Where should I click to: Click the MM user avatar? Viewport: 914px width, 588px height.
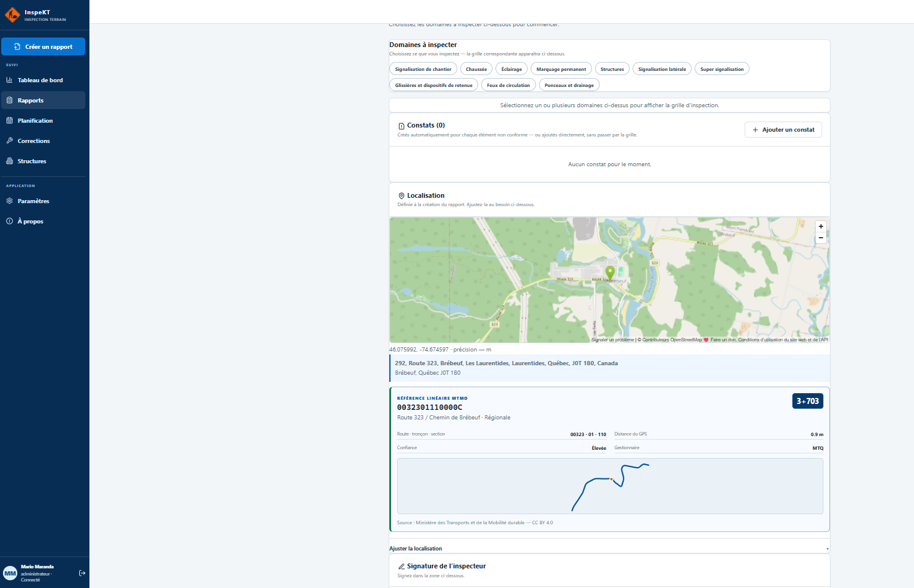pos(10,573)
